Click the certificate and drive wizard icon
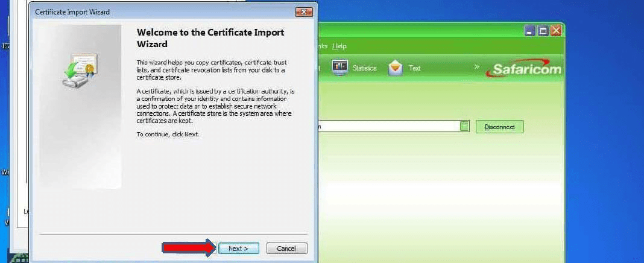Image resolution: width=644 pixels, height=263 pixels. click(80, 71)
